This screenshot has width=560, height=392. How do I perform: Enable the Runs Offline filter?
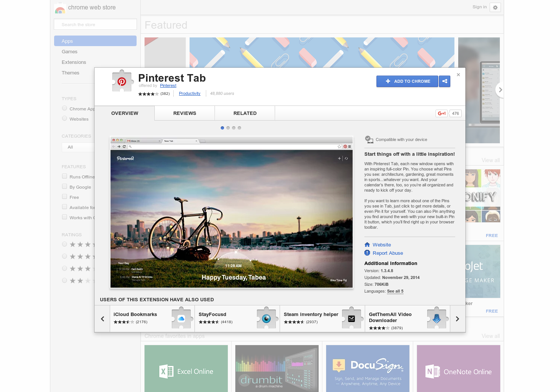tap(64, 176)
